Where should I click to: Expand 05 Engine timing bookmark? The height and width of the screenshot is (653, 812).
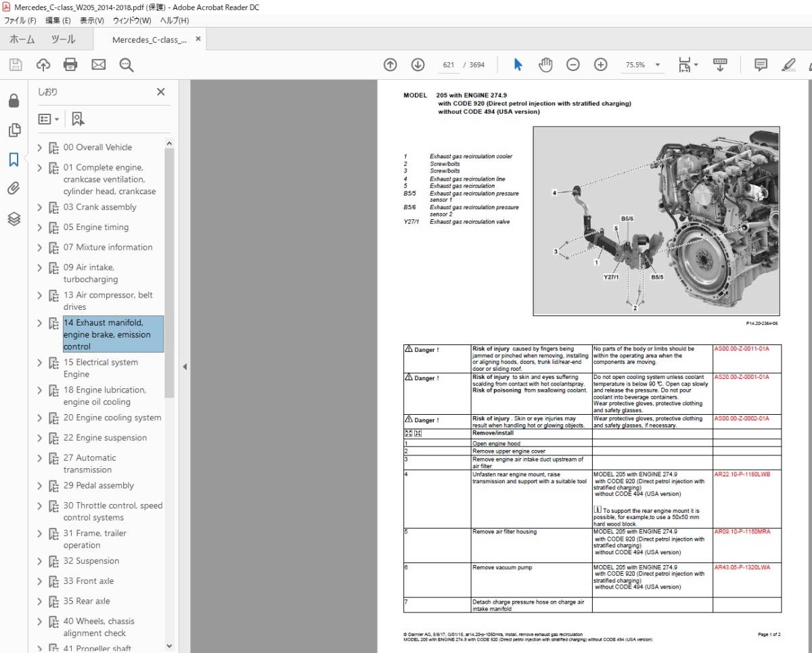pos(39,227)
